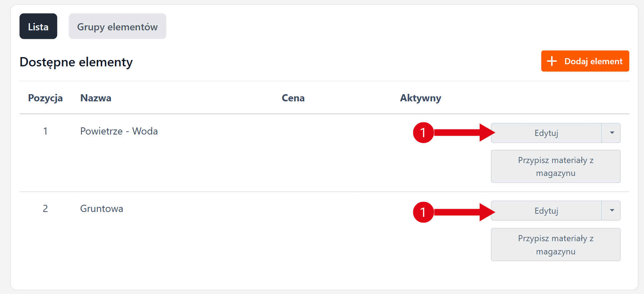
Task: Click the red number marker in Powietrze - Woda row
Action: click(423, 133)
